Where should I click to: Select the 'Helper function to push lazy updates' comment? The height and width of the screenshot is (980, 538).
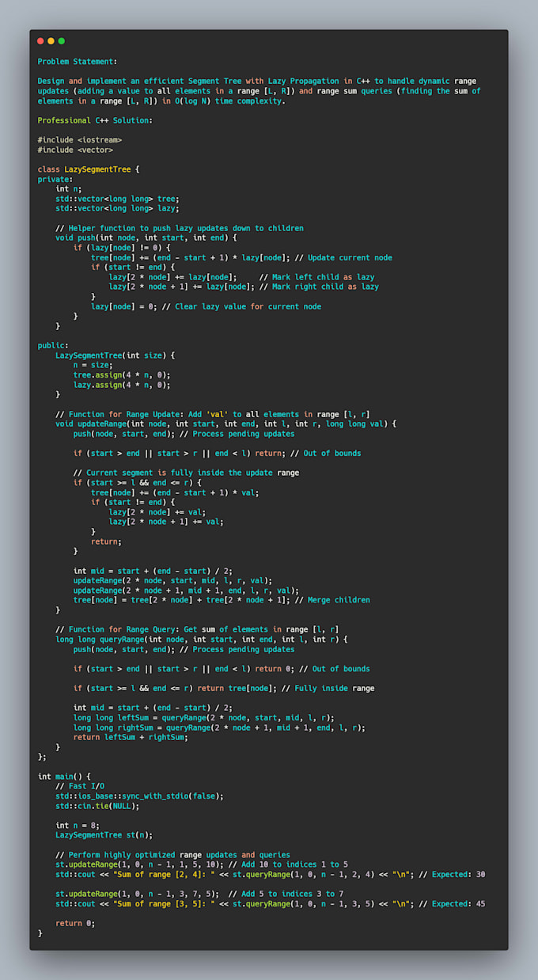[180, 228]
